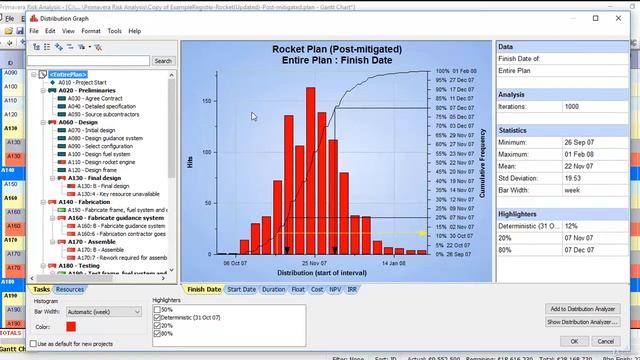Viewport: 640px width, 360px height.
Task: Click the A160 Fabricate guidance system summary icon
Action: (x=62, y=218)
